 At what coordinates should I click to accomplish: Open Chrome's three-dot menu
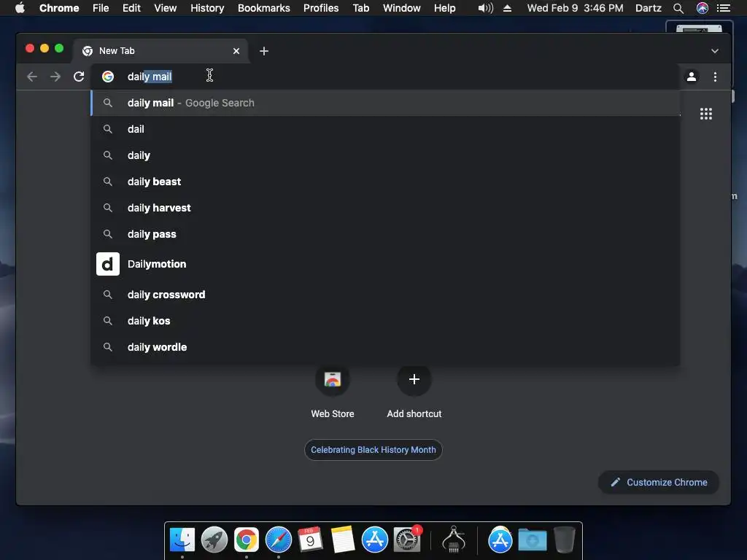715,77
